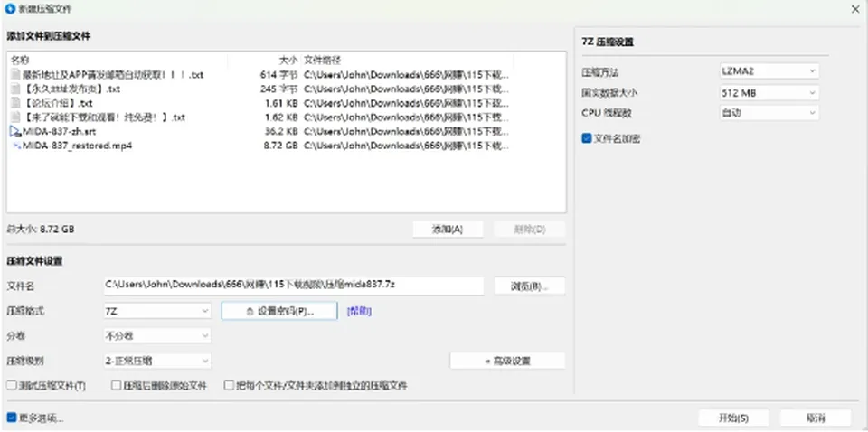868x432 pixels.
Task: Open the CPU 线程数 自动 dropdown
Action: click(x=769, y=113)
